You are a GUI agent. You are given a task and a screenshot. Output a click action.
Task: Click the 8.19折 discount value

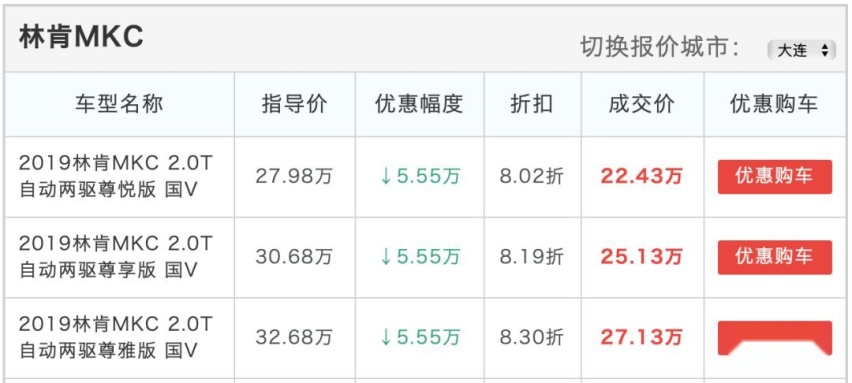click(x=532, y=257)
